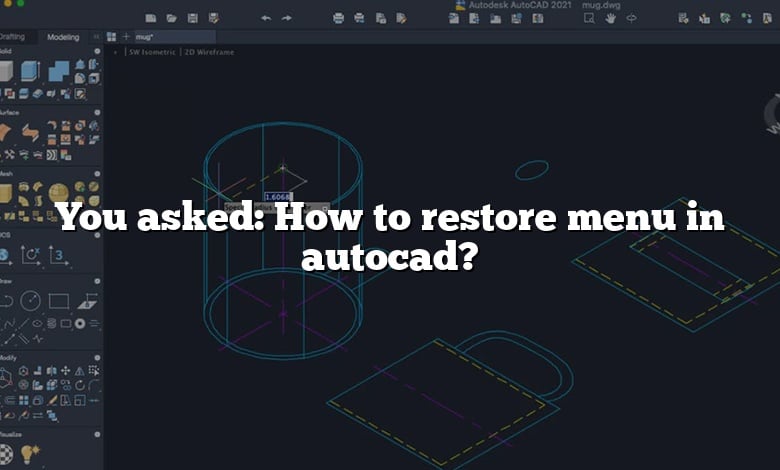
Task: Open the drawing tabs grid view icon
Action: point(111,37)
